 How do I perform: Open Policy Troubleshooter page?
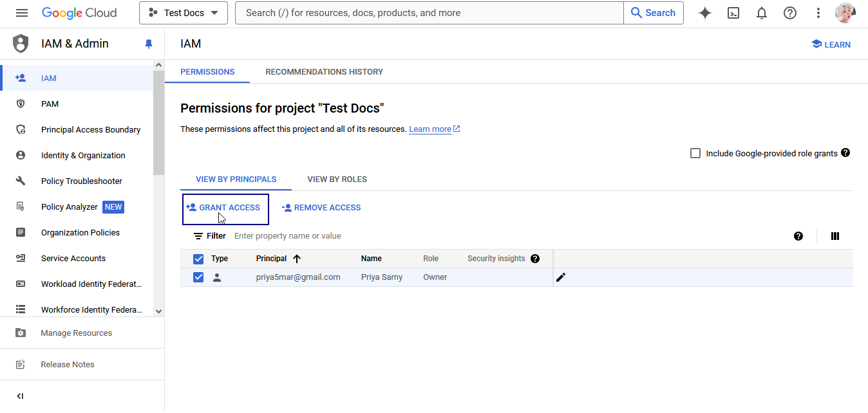[x=77, y=181]
